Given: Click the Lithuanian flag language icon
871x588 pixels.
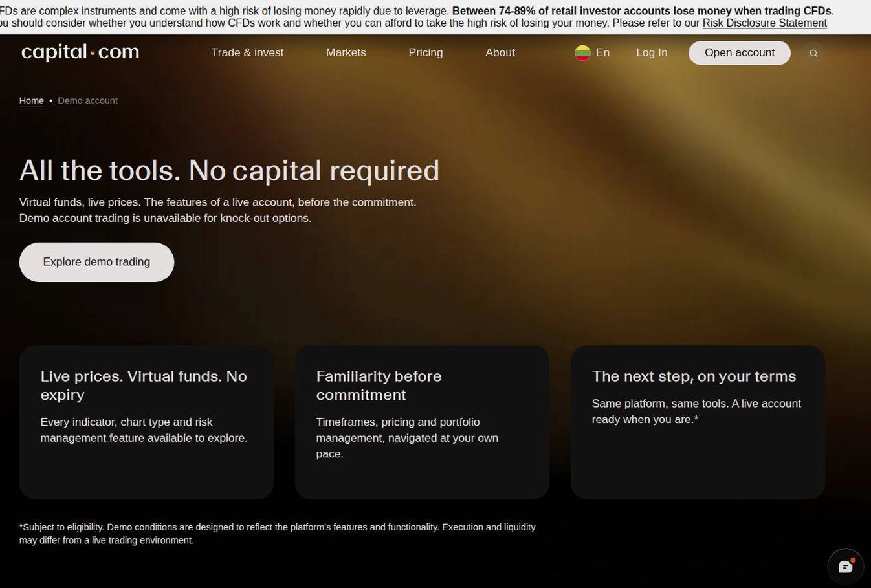Looking at the screenshot, I should pyautogui.click(x=582, y=53).
